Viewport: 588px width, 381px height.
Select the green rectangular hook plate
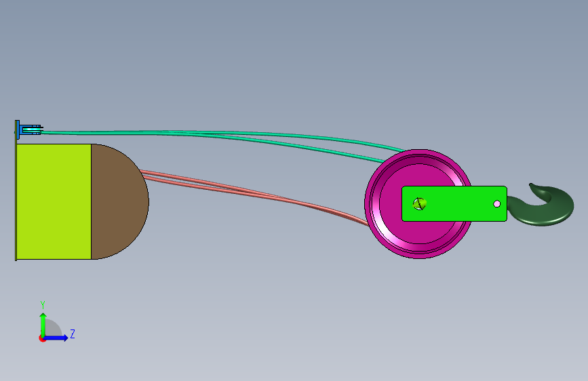454,203
